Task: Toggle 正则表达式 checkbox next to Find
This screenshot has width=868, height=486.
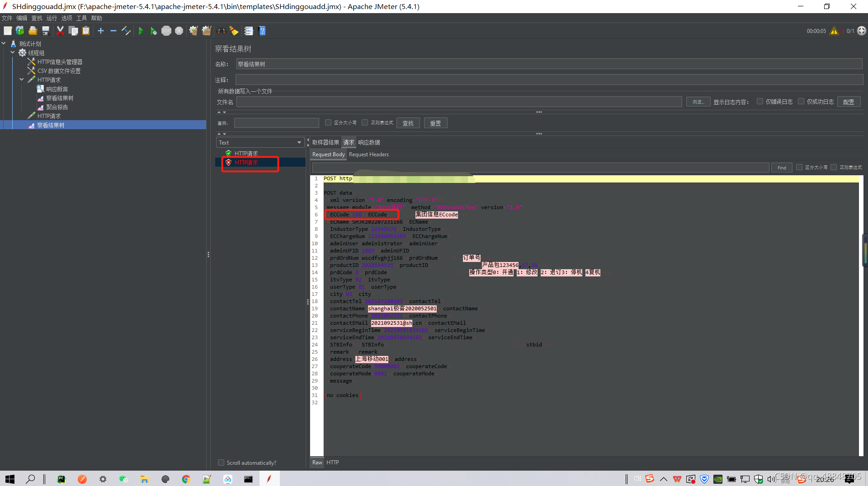Action: 834,167
